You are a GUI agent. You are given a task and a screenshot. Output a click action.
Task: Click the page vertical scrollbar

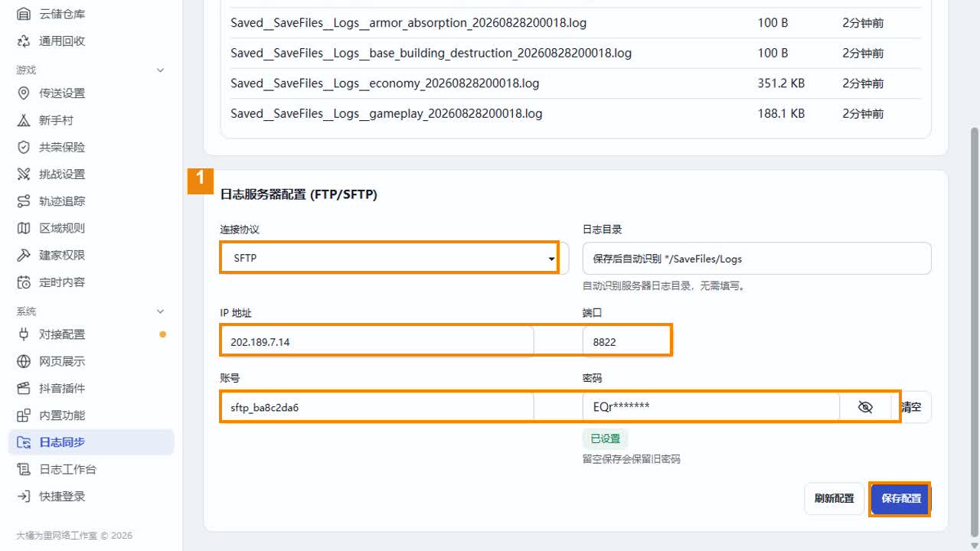coord(974,331)
